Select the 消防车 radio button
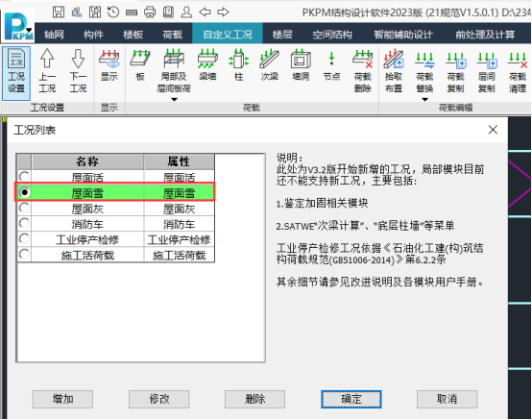 (24, 223)
